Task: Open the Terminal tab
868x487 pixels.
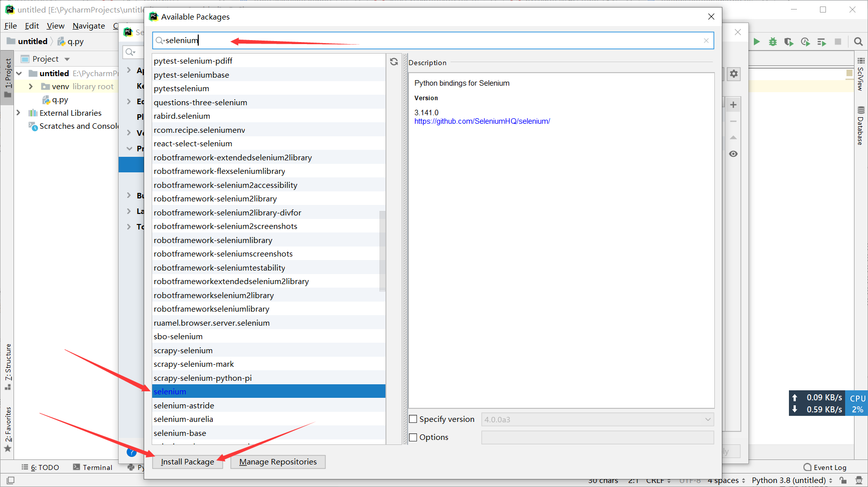Action: (93, 467)
